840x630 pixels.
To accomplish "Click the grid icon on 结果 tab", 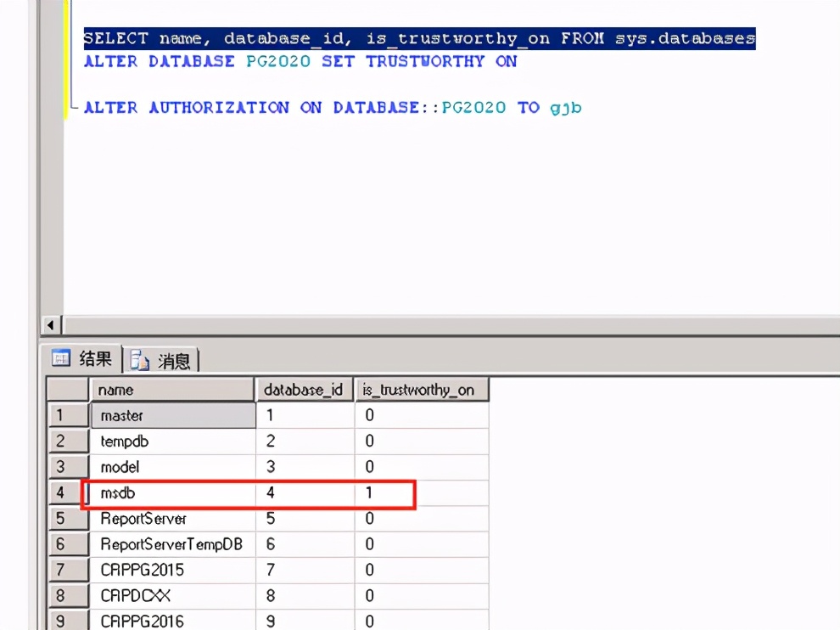I will tap(61, 359).
